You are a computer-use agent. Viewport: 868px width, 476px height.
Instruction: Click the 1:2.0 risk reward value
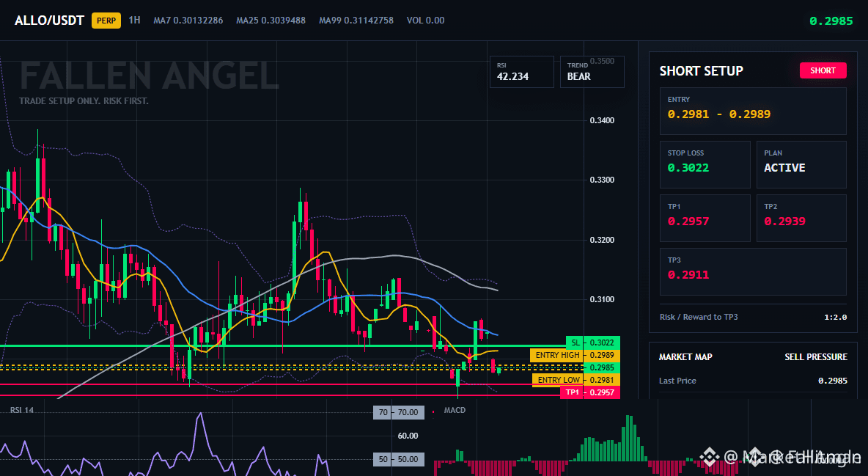pos(835,318)
